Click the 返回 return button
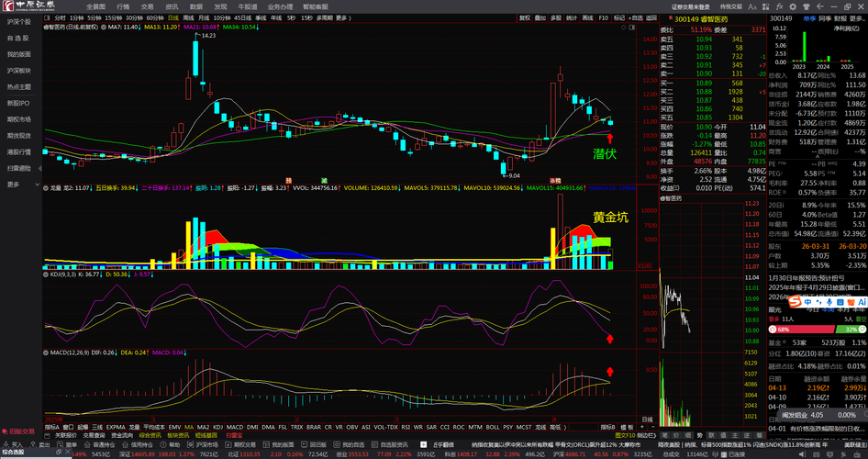Viewport: 868px width, 459px height. 651,18
